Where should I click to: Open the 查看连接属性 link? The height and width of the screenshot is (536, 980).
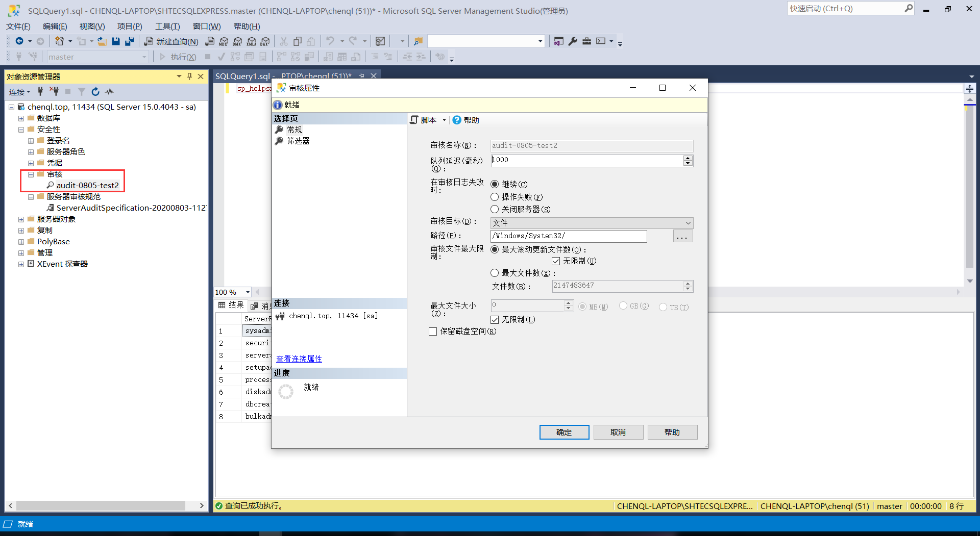(299, 359)
